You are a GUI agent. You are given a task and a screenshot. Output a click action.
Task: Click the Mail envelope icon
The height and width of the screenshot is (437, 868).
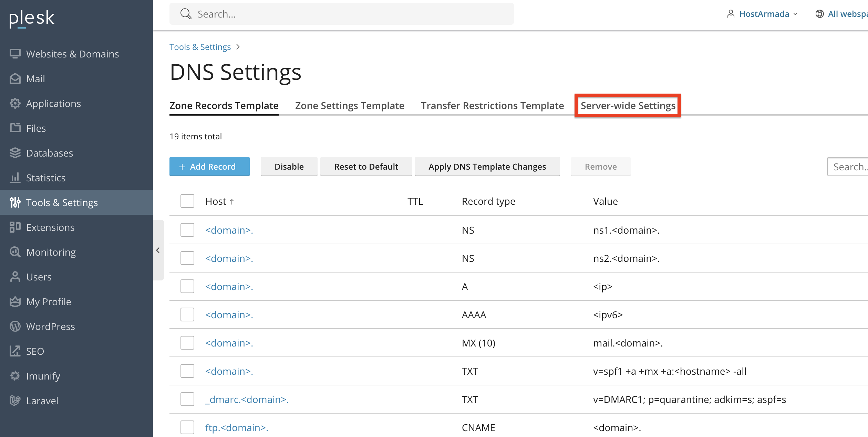click(15, 78)
